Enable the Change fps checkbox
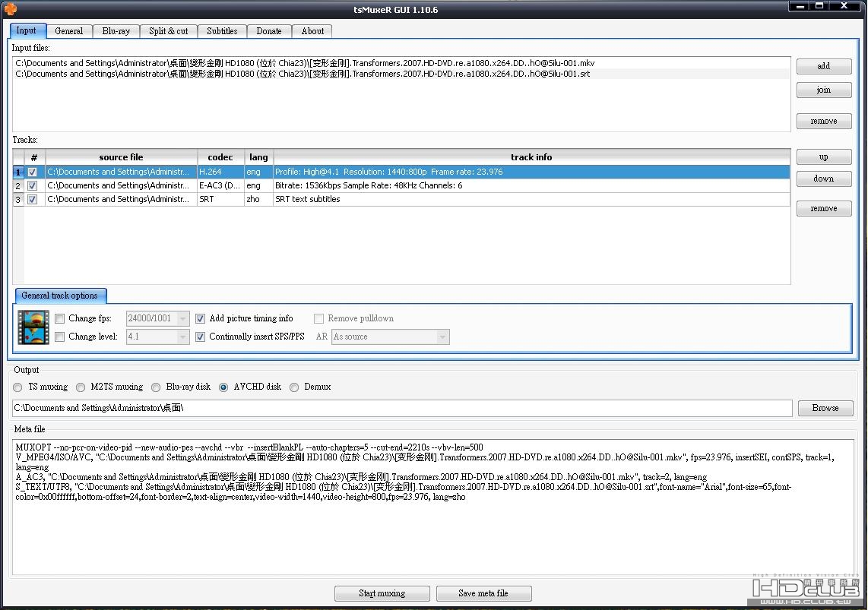 pyautogui.click(x=60, y=318)
